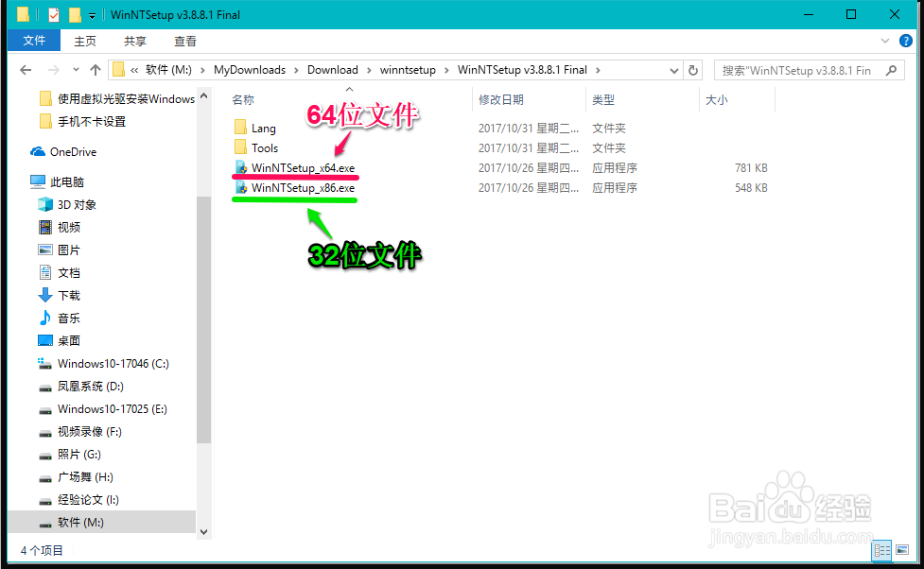Switch to the 共享 ribbon tab

(x=135, y=42)
